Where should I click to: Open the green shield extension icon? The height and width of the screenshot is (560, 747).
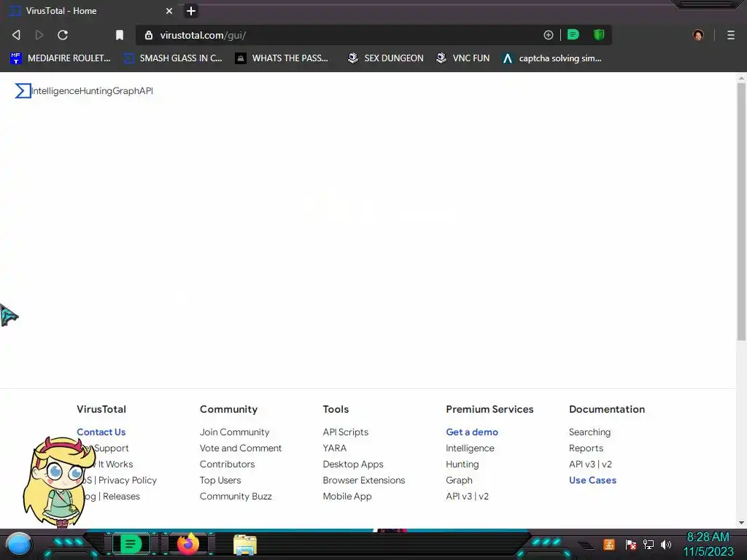599,35
